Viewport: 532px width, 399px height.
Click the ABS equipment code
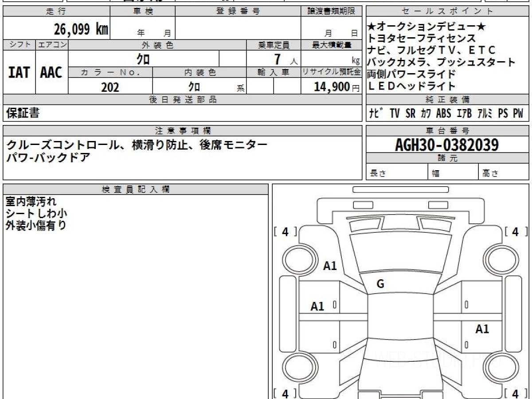click(443, 113)
